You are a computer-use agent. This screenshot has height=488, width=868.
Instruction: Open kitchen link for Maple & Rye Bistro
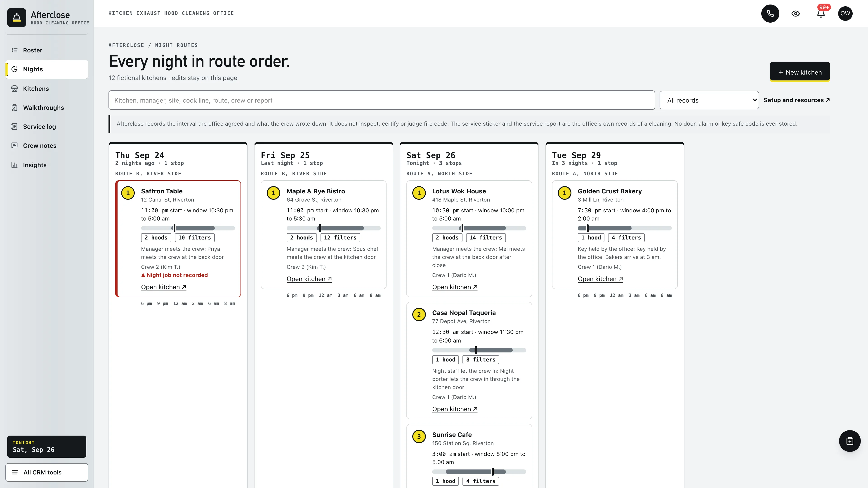(x=309, y=279)
